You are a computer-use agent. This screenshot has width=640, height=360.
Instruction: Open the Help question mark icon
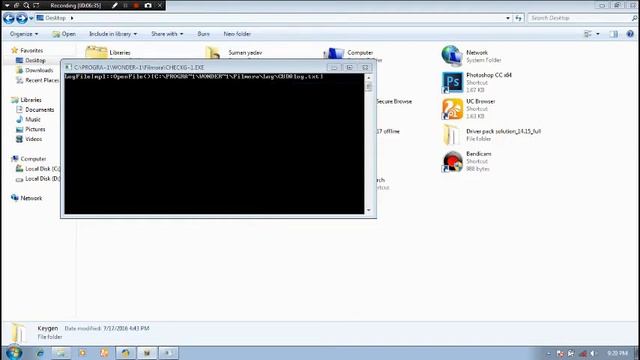[x=630, y=34]
